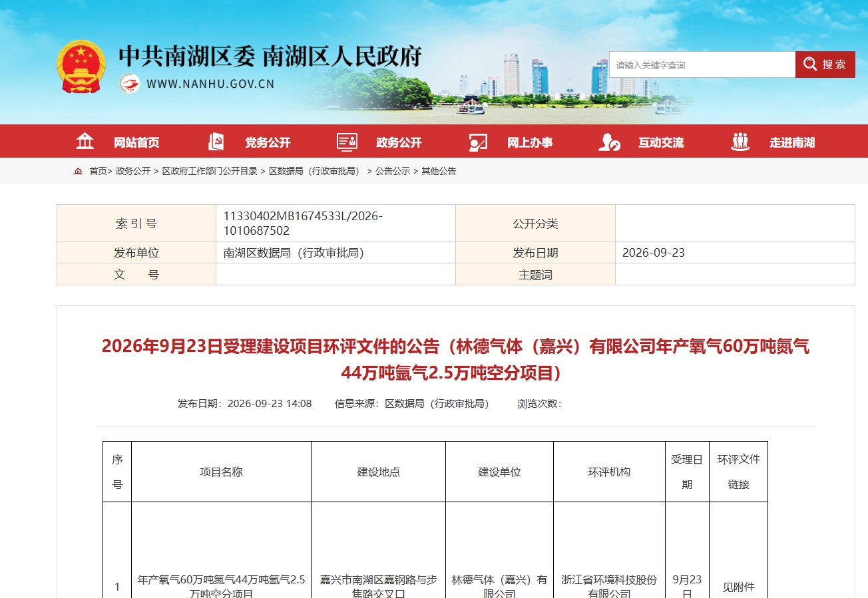Click the 见附件 link in the table
The image size is (868, 598).
coord(738,587)
